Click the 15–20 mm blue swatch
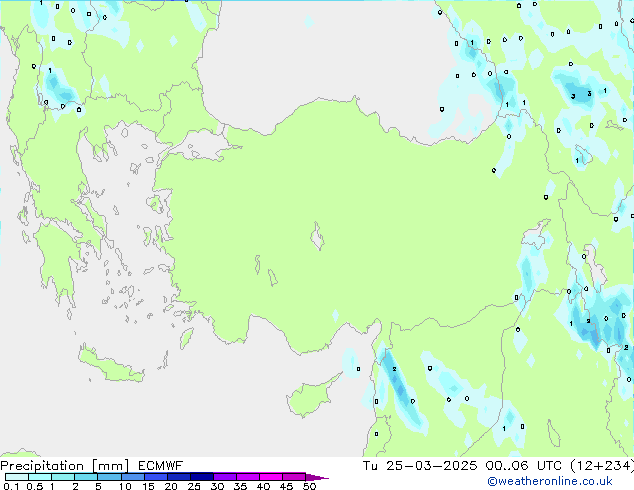 [156, 477]
